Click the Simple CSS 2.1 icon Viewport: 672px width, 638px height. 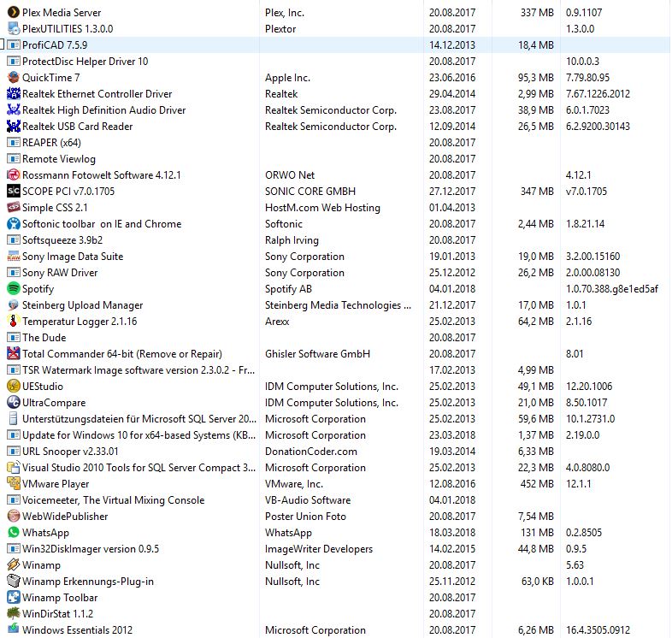click(14, 208)
